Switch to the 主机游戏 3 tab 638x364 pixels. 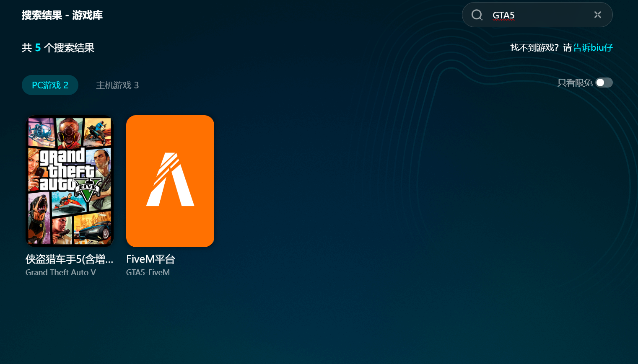coord(117,85)
